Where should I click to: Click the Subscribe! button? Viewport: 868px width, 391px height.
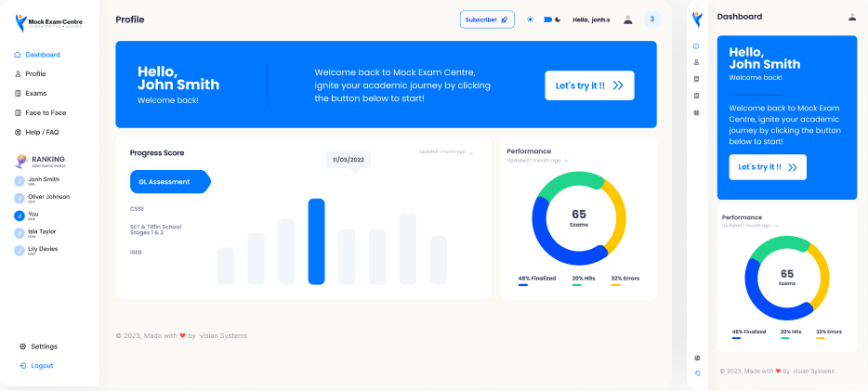click(x=487, y=20)
